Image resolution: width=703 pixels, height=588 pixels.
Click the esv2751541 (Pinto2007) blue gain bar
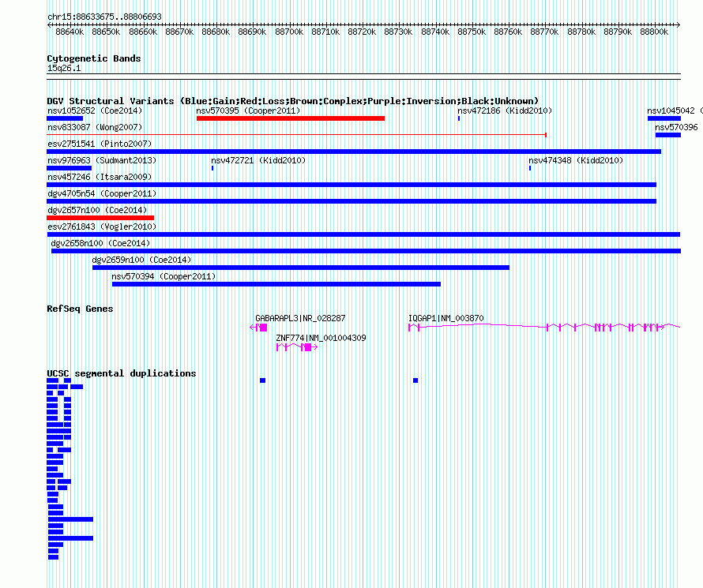click(354, 152)
